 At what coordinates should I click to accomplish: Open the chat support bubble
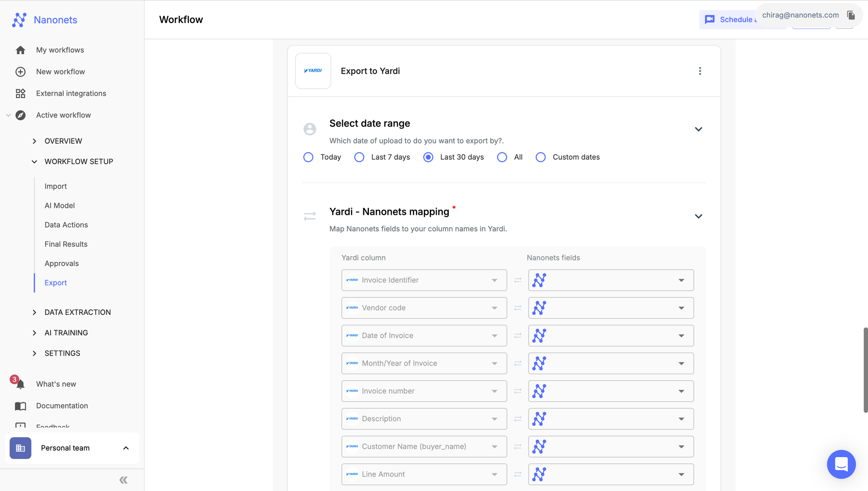pos(841,464)
